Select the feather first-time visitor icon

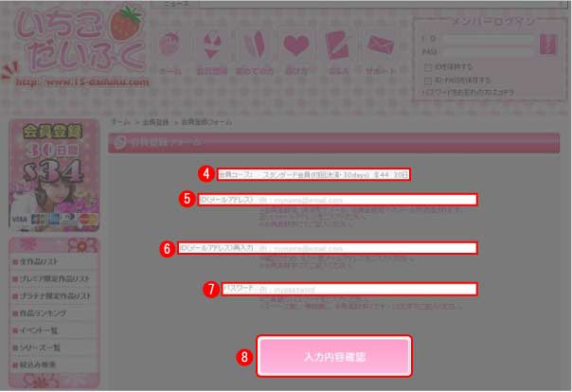pos(254,45)
